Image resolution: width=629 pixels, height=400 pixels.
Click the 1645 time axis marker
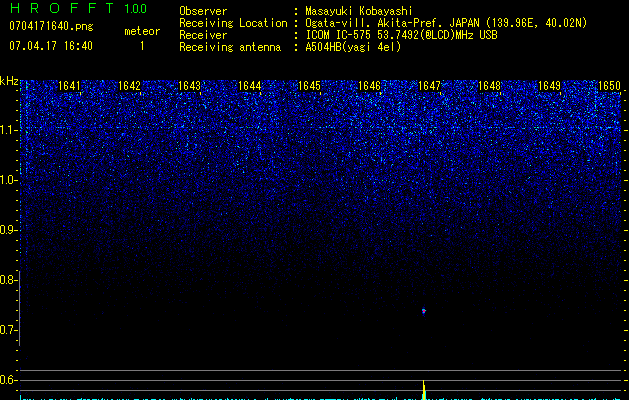pos(309,86)
